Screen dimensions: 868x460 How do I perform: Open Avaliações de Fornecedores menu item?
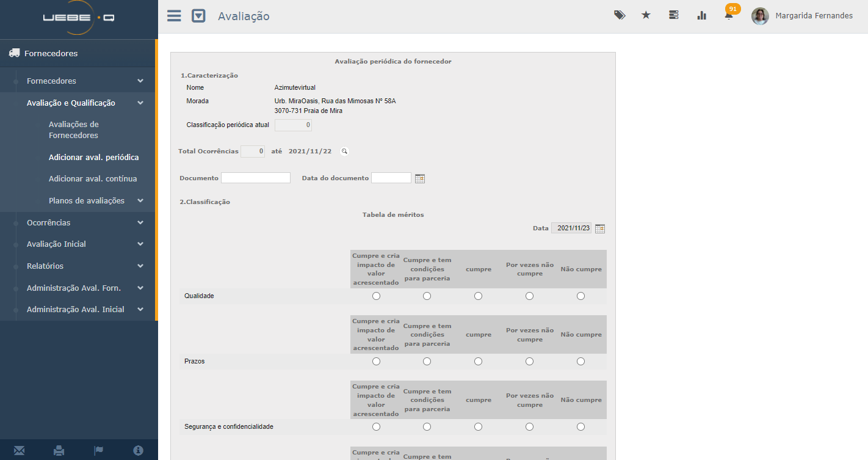[74, 130]
